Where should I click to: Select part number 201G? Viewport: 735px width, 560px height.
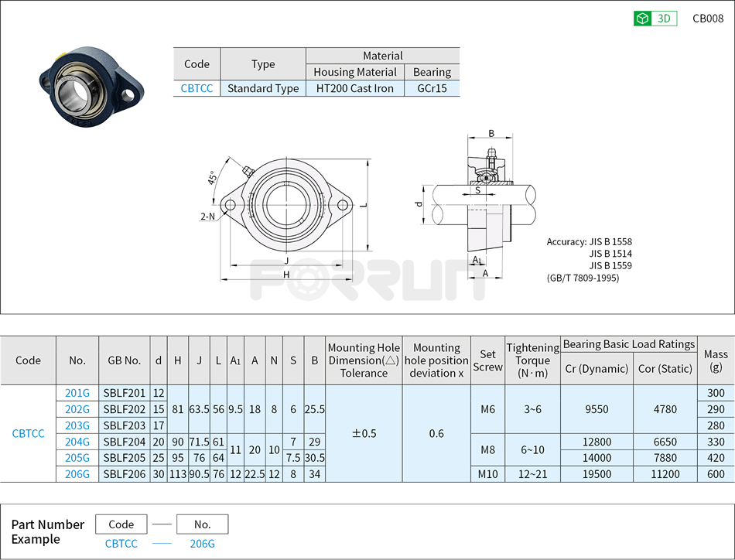pos(77,393)
